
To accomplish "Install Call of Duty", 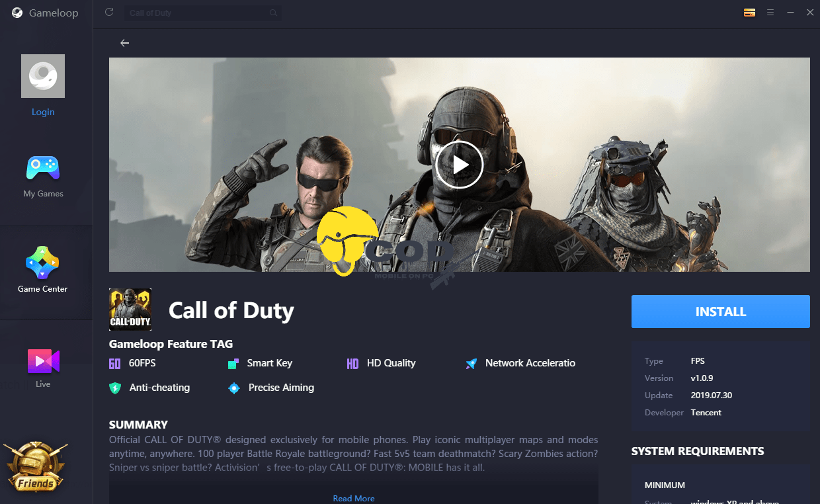I will click(x=721, y=312).
